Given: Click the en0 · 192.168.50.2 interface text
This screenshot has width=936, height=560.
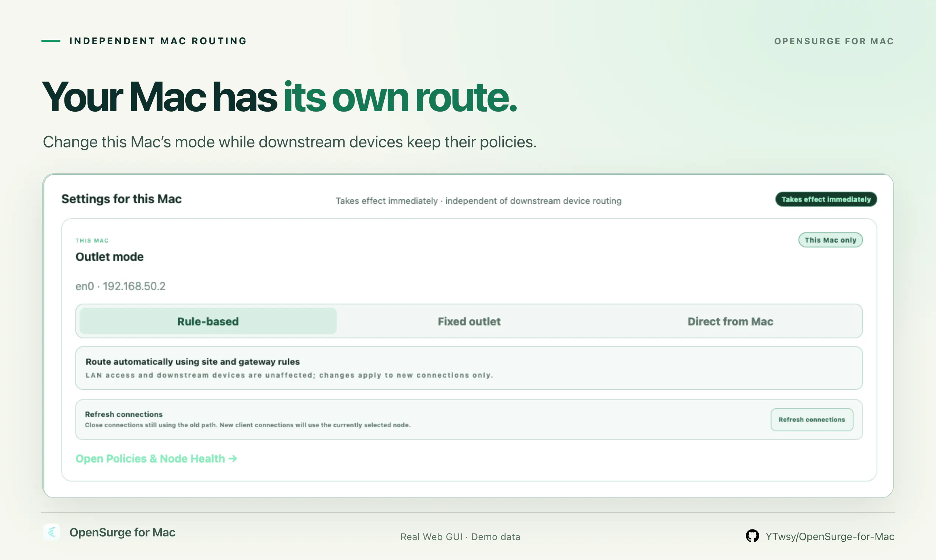Looking at the screenshot, I should [x=121, y=286].
